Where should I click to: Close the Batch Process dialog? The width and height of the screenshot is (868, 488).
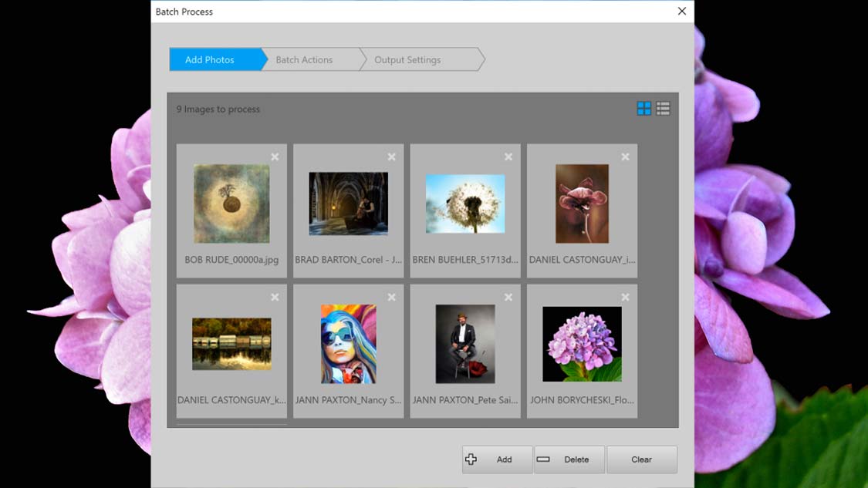[x=681, y=12]
